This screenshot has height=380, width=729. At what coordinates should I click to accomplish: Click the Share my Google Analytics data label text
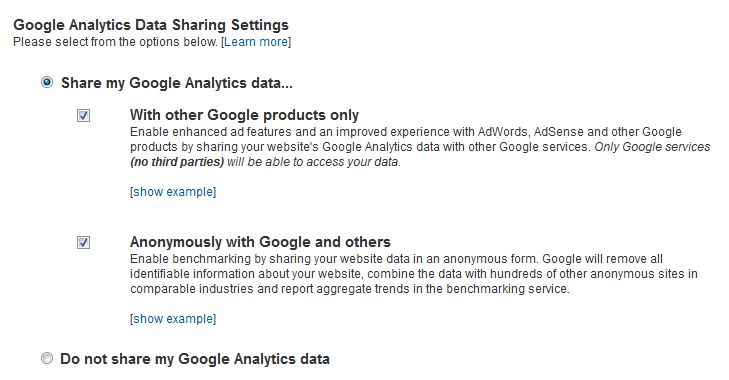coord(177,83)
